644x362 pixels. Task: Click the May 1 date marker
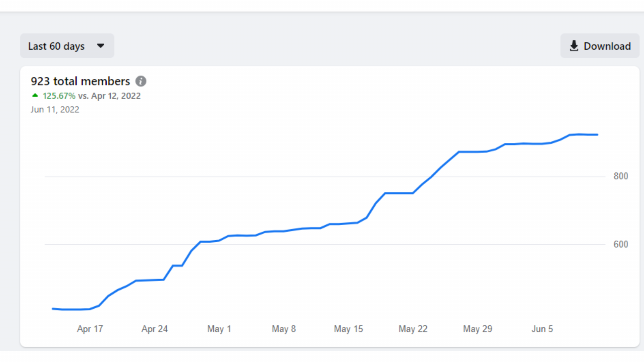(219, 329)
